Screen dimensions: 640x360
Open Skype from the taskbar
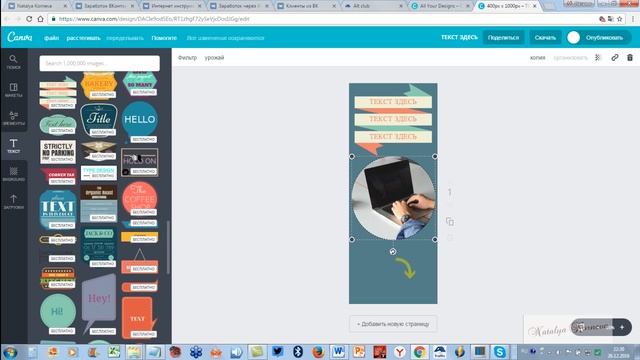(x=500, y=352)
